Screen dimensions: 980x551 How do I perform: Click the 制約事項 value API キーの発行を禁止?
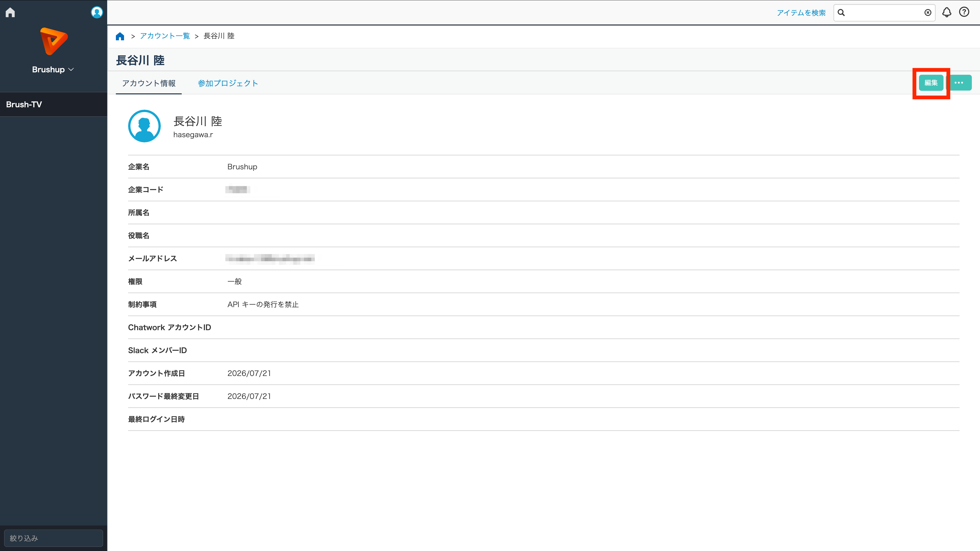point(263,305)
